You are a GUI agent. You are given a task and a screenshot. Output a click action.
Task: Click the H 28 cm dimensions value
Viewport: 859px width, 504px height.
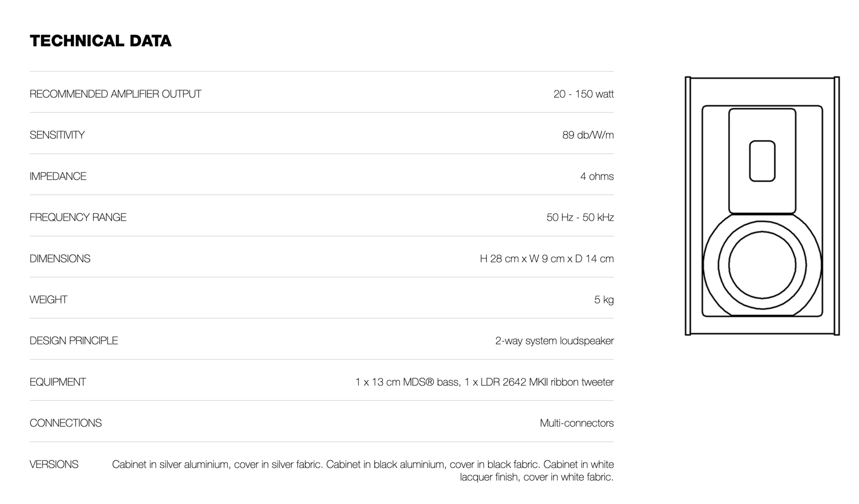547,259
